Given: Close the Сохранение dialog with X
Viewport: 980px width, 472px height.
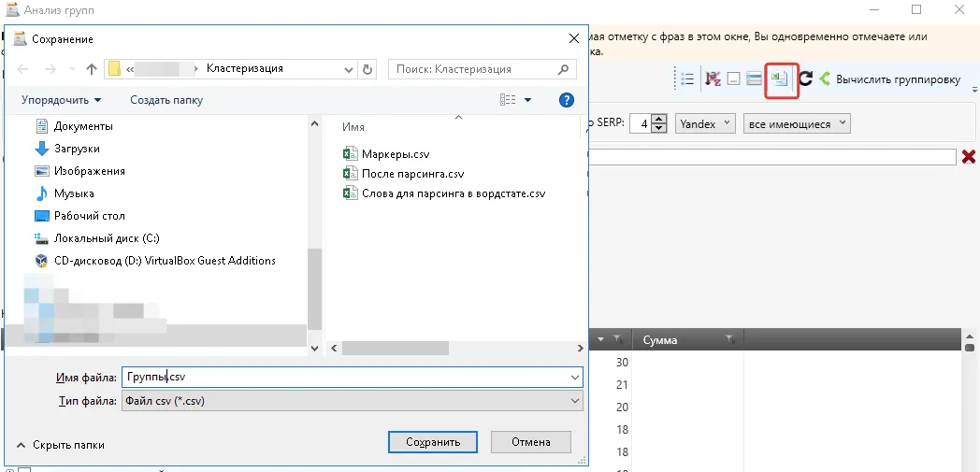Looking at the screenshot, I should 574,38.
